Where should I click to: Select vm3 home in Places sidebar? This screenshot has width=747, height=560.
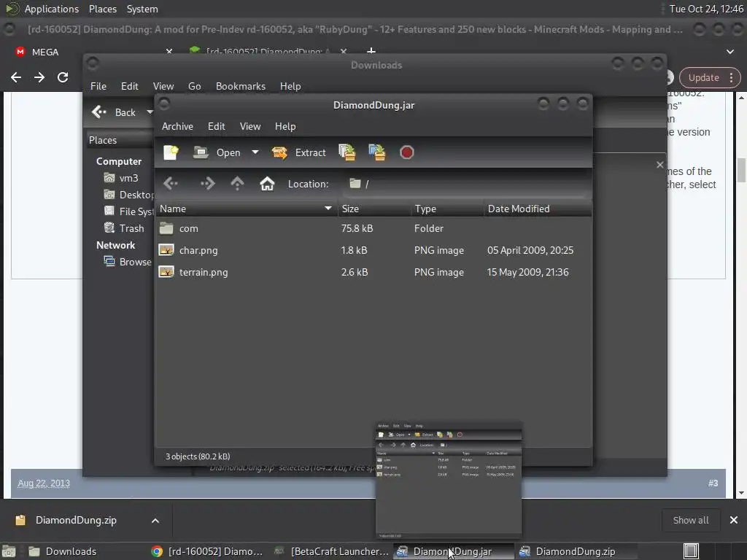(x=122, y=178)
